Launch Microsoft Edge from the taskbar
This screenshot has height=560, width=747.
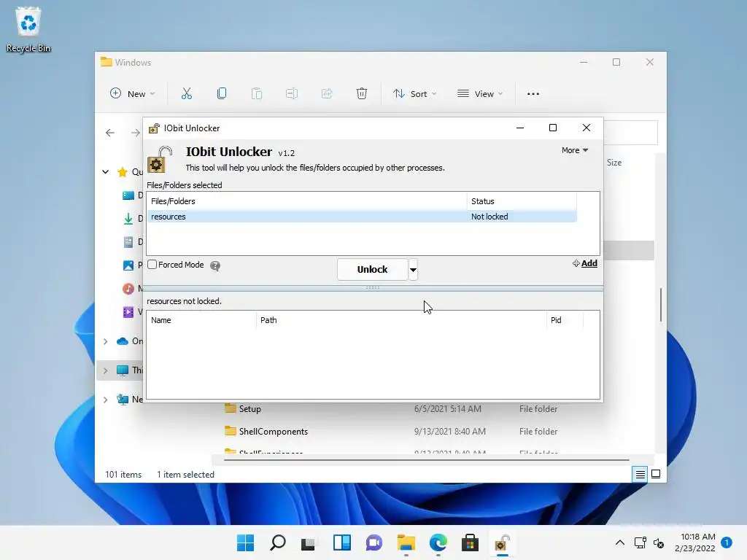438,542
